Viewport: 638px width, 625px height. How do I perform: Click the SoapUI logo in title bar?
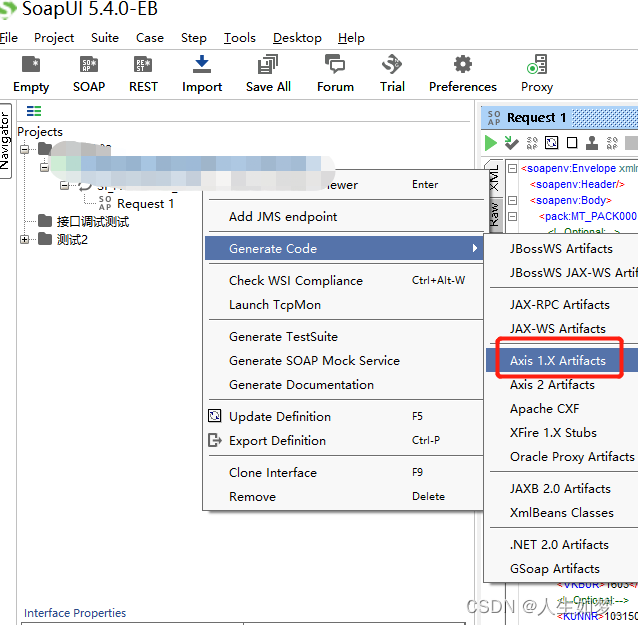(x=8, y=10)
